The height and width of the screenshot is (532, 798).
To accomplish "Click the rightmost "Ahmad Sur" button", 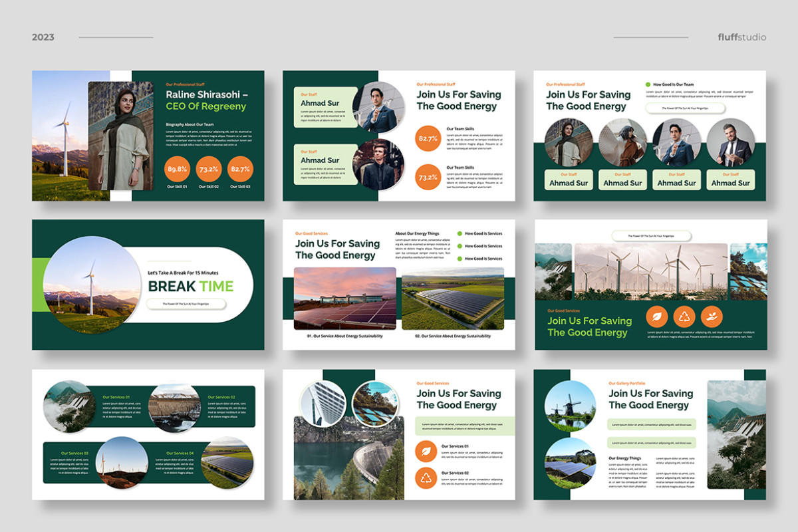I will 730,181.
